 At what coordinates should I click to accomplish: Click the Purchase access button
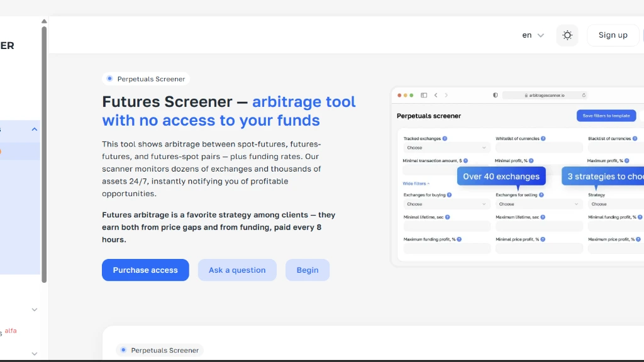[x=145, y=270]
